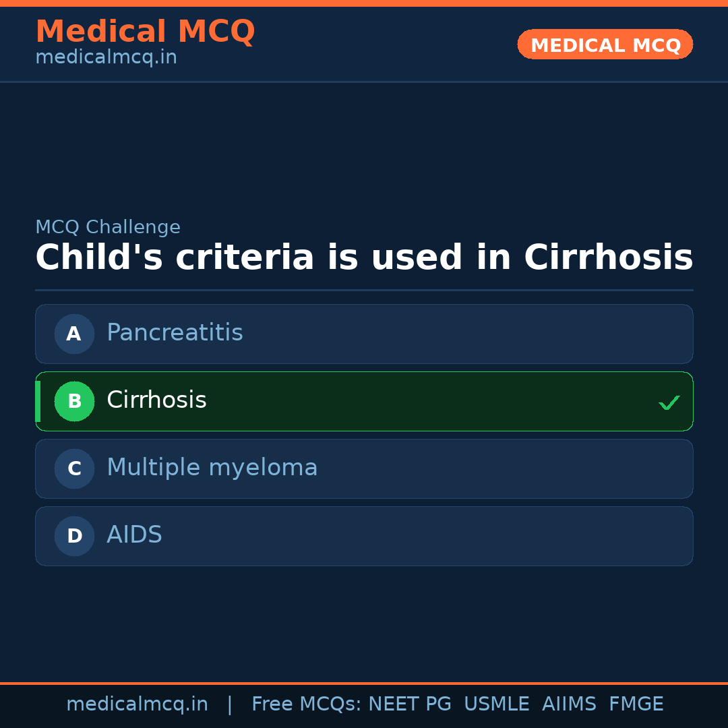728x728 pixels.
Task: Open the medicalmcq.in link in the header
Action: pyautogui.click(x=106, y=58)
